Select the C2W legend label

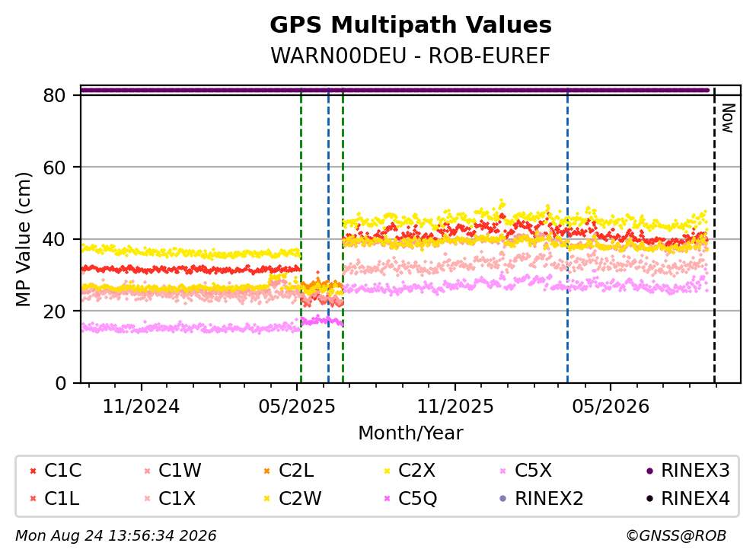coord(300,499)
